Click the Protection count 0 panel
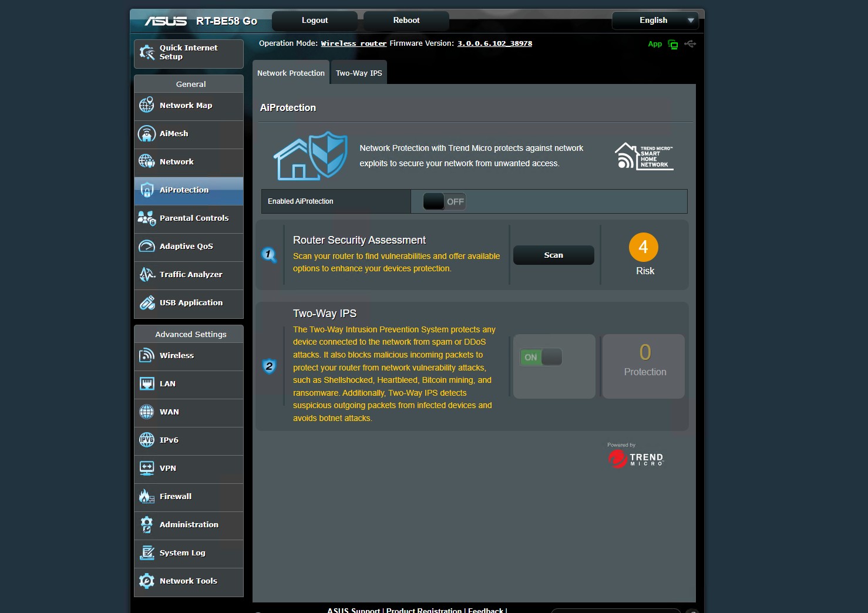 click(644, 366)
